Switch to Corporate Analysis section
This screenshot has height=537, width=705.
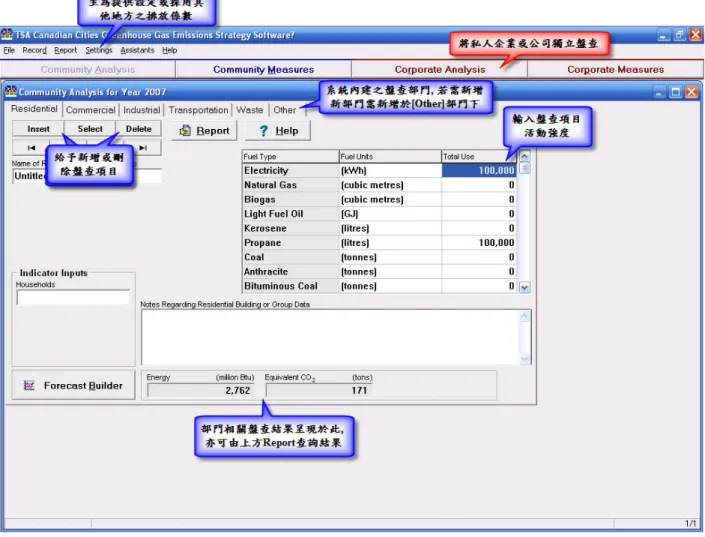[x=440, y=70]
